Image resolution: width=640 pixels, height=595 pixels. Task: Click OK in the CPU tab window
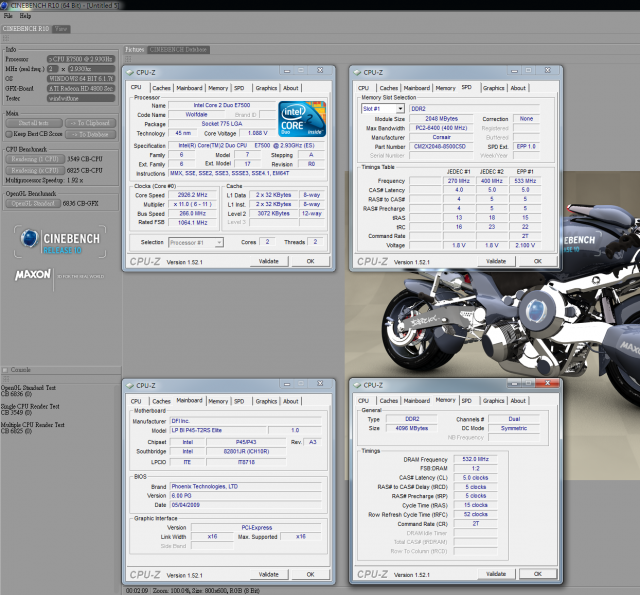coord(310,262)
